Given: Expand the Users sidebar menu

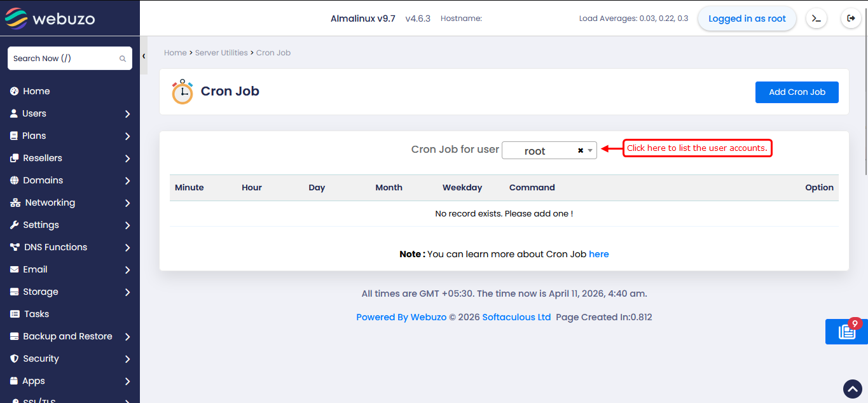Looking at the screenshot, I should pyautogui.click(x=70, y=113).
